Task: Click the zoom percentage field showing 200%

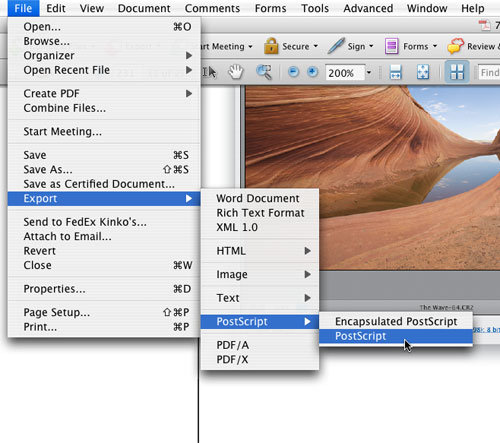Action: click(x=345, y=72)
